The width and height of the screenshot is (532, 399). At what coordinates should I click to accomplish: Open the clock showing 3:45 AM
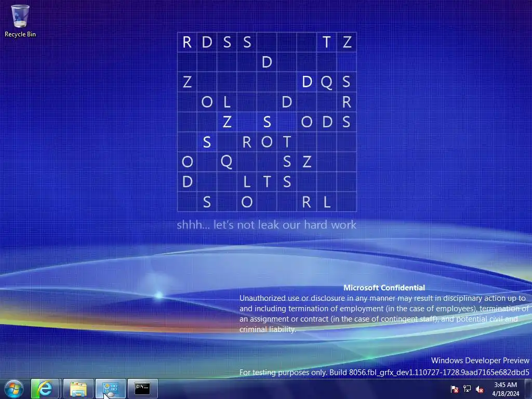(506, 389)
